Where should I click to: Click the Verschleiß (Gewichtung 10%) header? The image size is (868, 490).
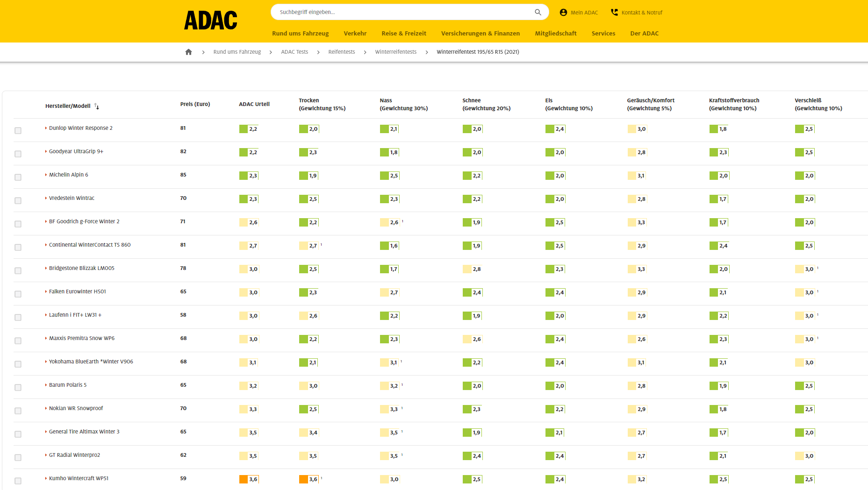pyautogui.click(x=818, y=104)
